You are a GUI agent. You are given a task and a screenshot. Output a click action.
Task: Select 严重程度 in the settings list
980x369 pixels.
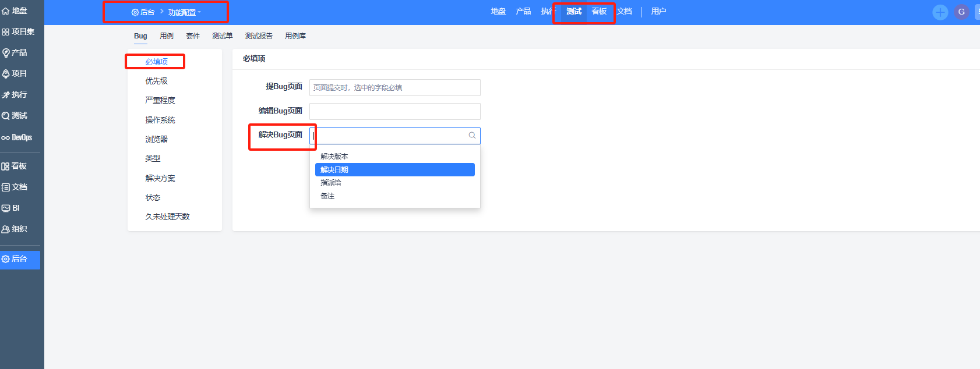(x=160, y=100)
